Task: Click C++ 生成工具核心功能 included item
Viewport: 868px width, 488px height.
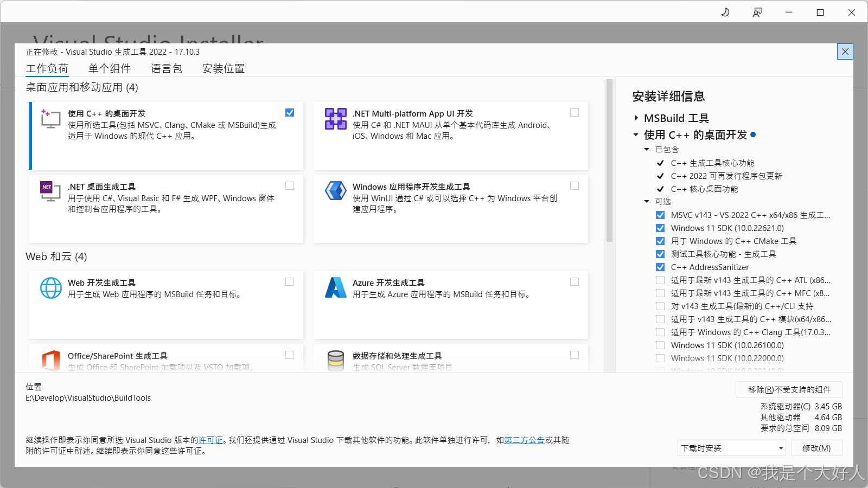Action: point(713,163)
